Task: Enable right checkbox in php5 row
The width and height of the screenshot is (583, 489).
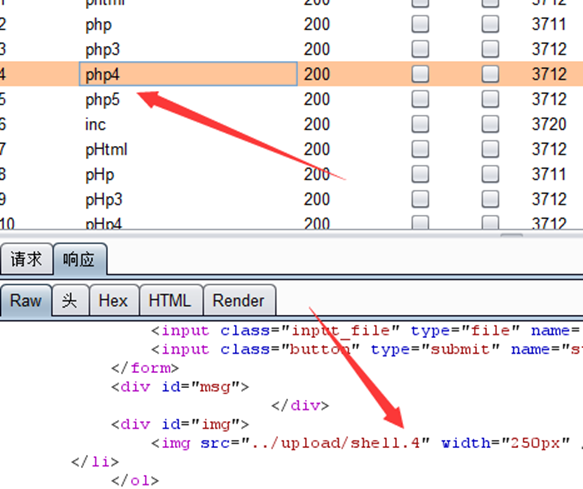Action: [490, 99]
